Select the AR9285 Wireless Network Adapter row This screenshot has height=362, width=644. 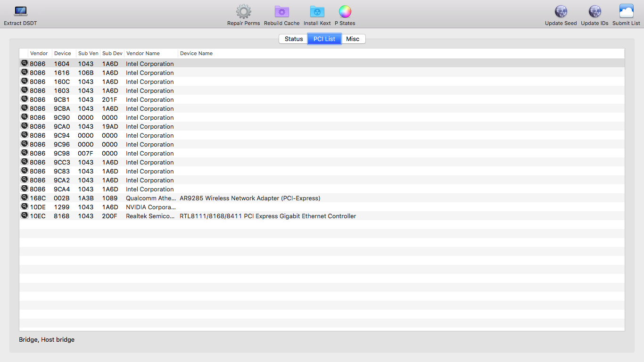[x=249, y=198]
